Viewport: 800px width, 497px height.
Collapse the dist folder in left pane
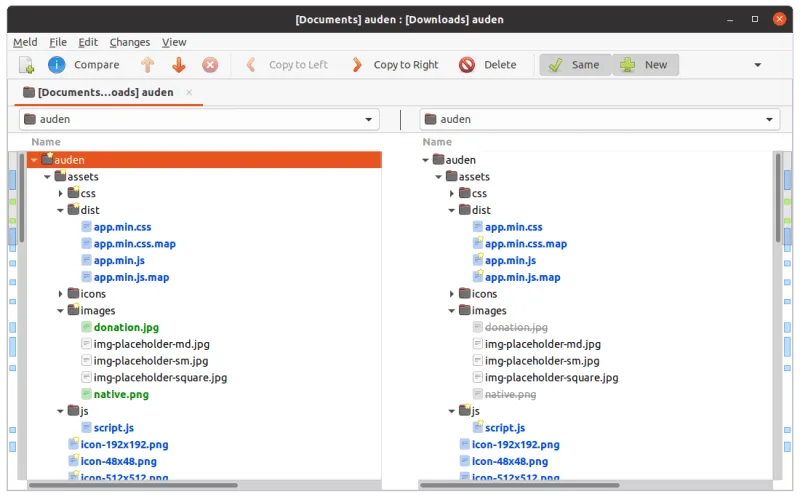(60, 210)
